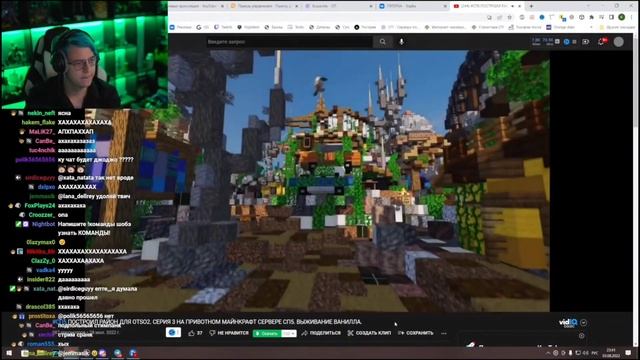Click the vidIQ logo
This screenshot has height=360, width=640.
(568, 322)
